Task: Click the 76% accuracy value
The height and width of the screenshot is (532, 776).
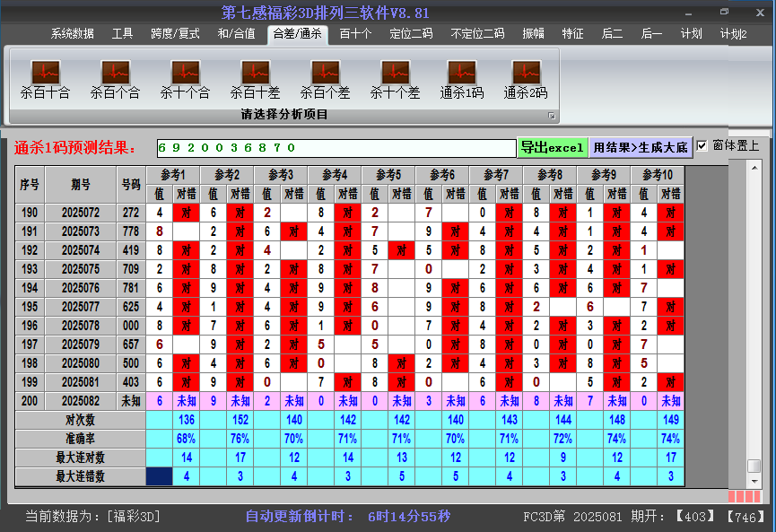Action: pyautogui.click(x=240, y=439)
